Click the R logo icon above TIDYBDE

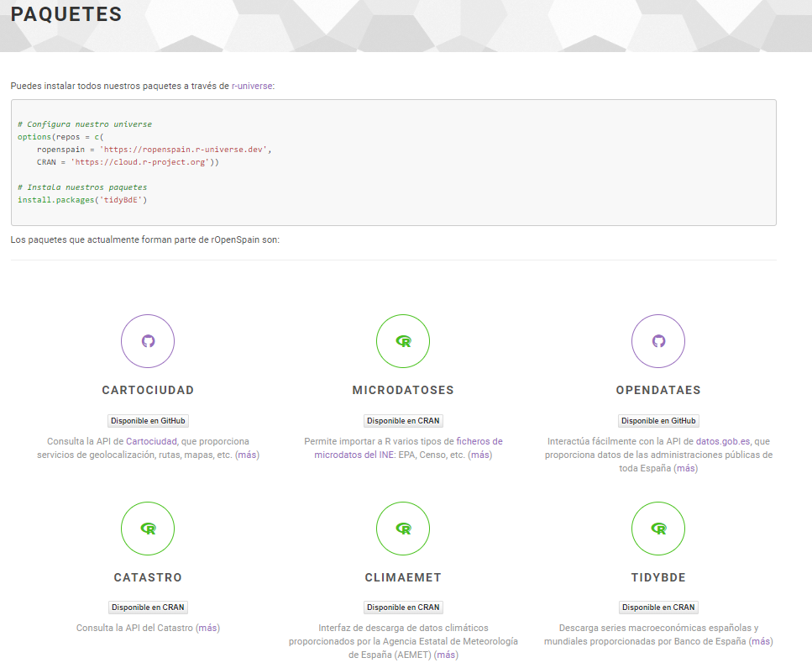(658, 529)
